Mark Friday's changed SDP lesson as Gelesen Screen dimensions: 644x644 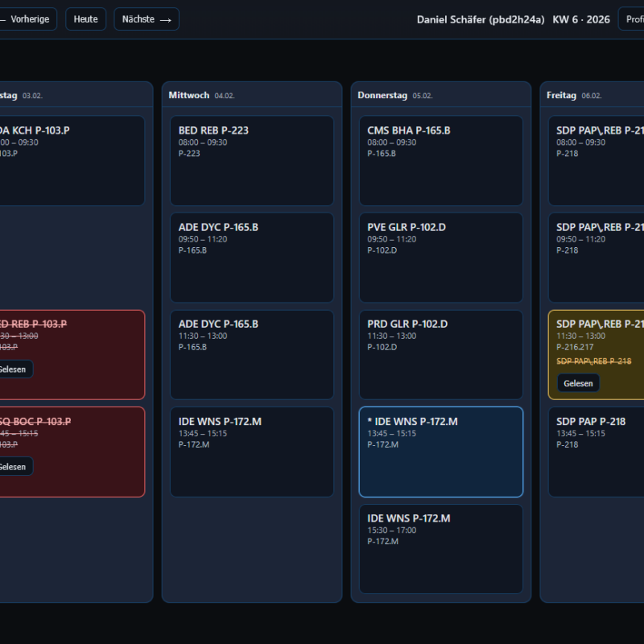pos(577,383)
